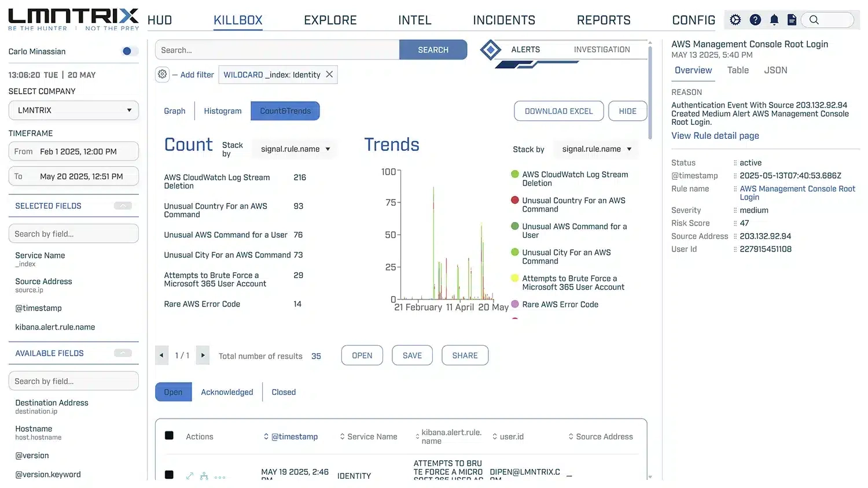
Task: Open the To timeframe date picker
Action: tap(73, 176)
